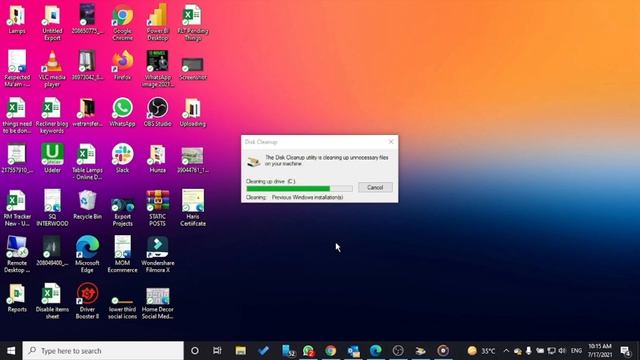The height and width of the screenshot is (360, 640).
Task: Select the Haris Certificate file
Action: tap(193, 208)
